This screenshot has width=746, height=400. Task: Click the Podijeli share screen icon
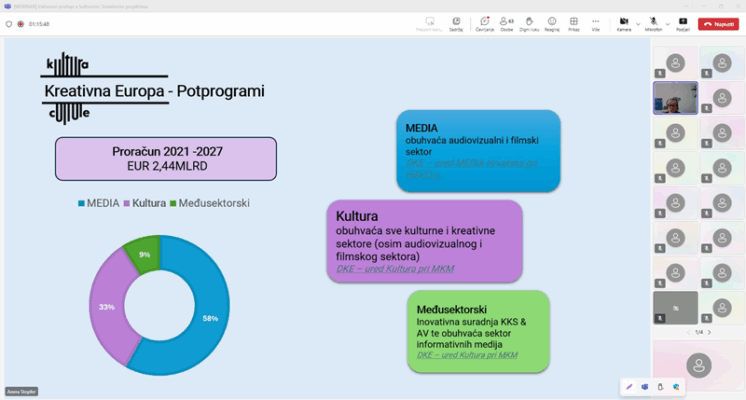point(683,22)
